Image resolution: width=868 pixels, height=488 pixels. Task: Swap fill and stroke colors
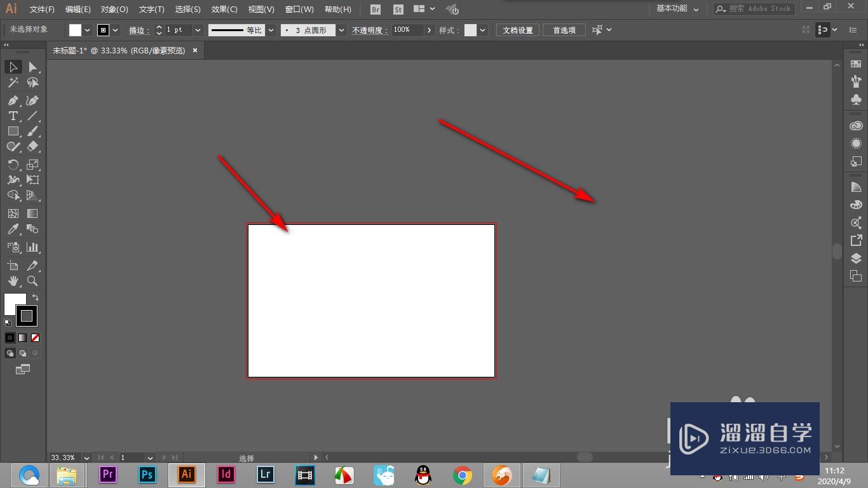tap(36, 297)
